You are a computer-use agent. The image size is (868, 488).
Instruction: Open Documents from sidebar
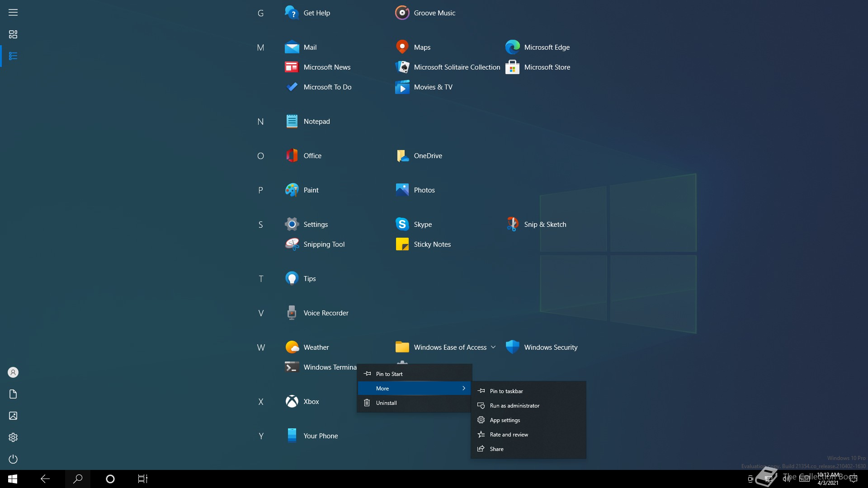(13, 394)
